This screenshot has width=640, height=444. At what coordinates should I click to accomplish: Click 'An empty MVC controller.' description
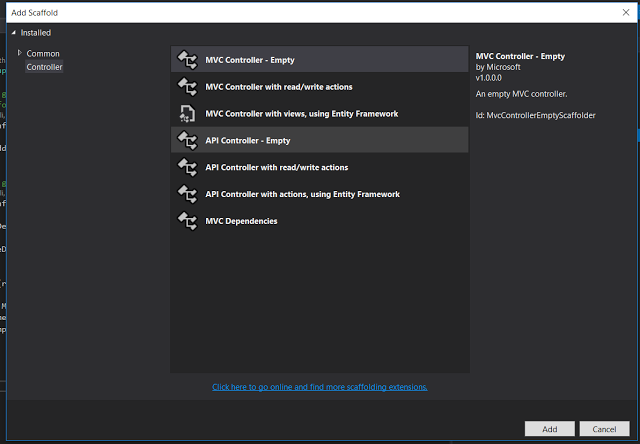[x=521, y=94]
